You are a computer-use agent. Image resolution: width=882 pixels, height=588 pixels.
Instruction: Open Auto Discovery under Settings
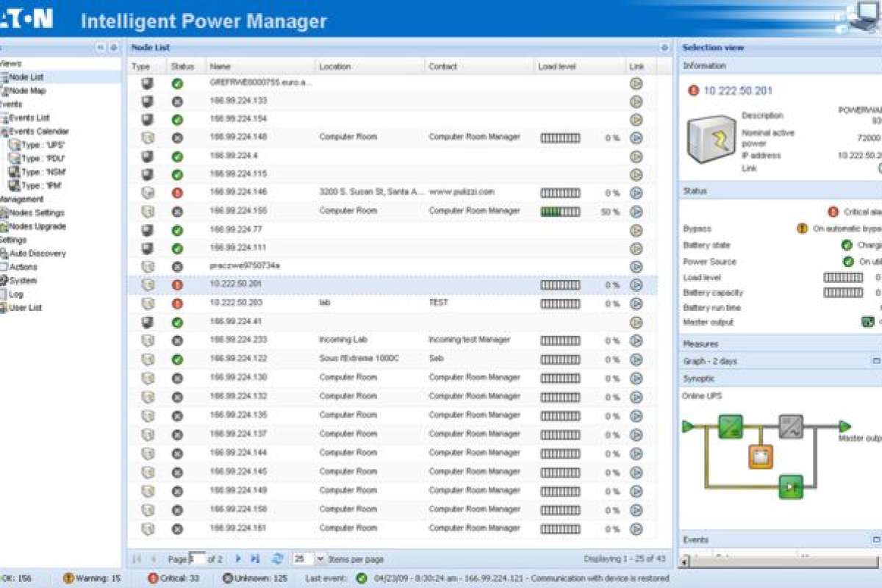[37, 254]
